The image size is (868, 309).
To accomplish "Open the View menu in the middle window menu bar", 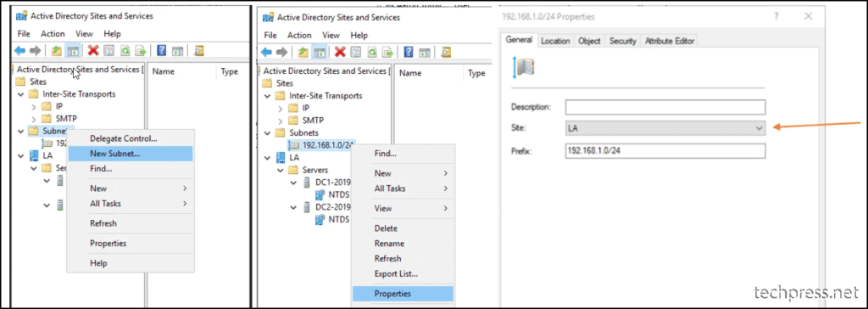I will (x=331, y=35).
